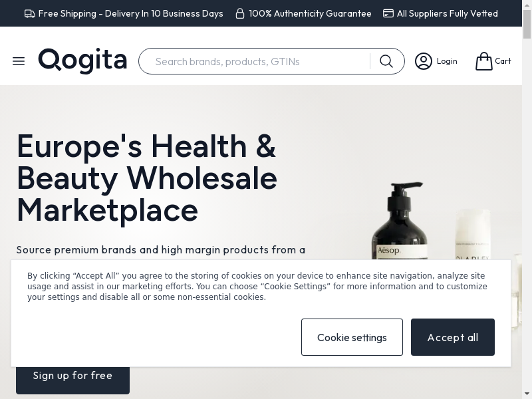Screen dimensions: 532x399
Task: Open the hamburger navigation menu
Action: [19, 61]
